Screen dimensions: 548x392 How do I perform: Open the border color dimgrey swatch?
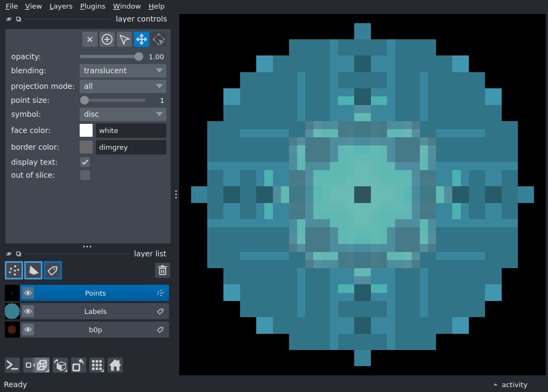[86, 147]
